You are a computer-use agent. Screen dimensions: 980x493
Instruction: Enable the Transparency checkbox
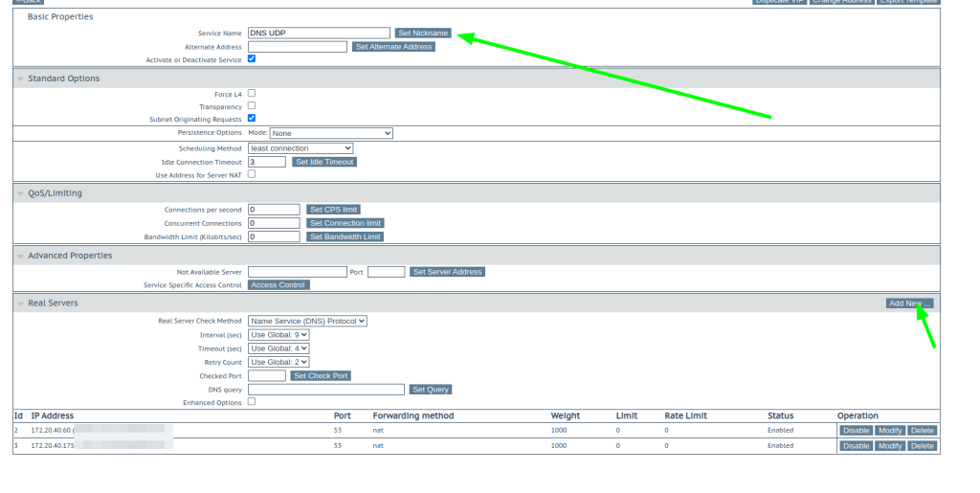[252, 106]
